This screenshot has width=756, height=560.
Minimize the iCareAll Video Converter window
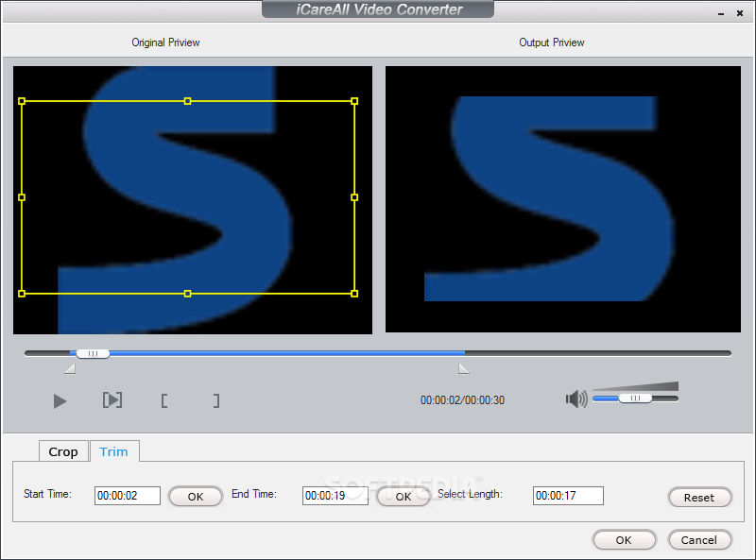pos(721,14)
